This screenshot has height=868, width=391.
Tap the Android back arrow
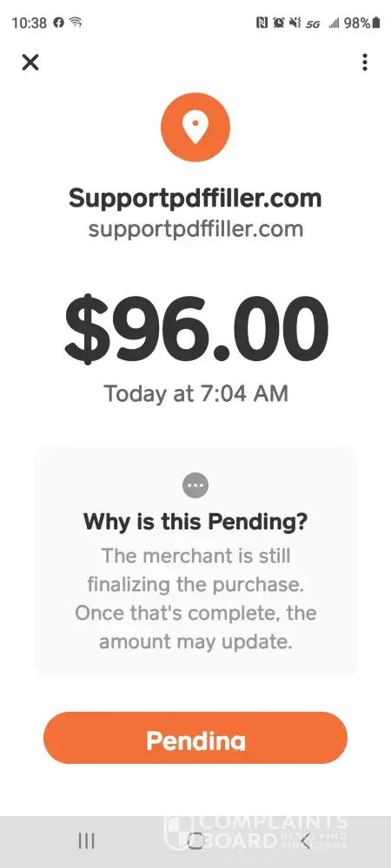pos(305,841)
